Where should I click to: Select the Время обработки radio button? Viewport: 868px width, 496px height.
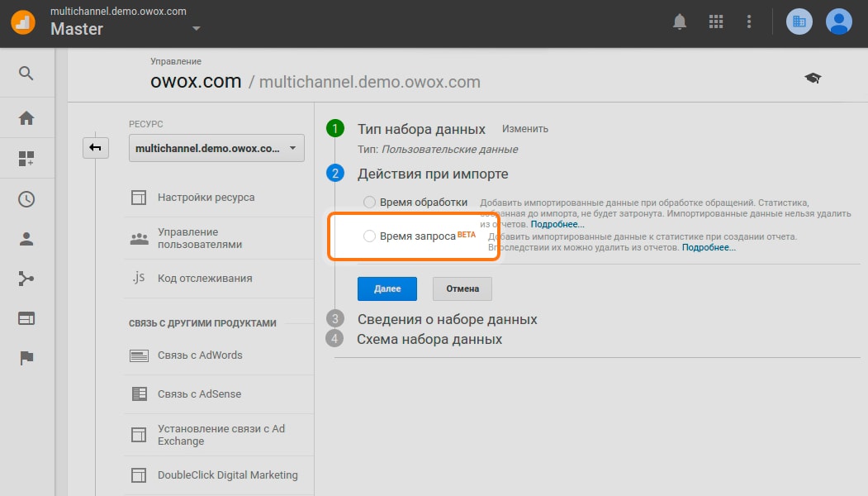click(x=369, y=203)
